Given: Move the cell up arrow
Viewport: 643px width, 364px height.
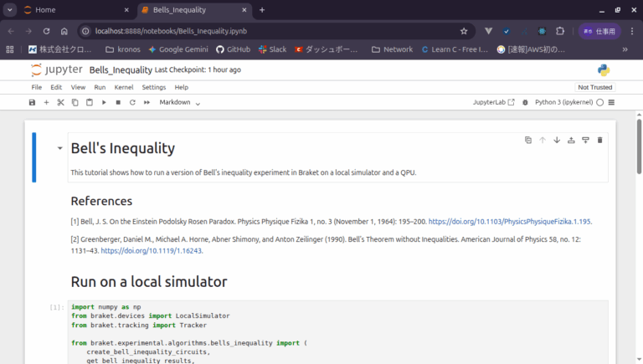Looking at the screenshot, I should click(x=543, y=141).
